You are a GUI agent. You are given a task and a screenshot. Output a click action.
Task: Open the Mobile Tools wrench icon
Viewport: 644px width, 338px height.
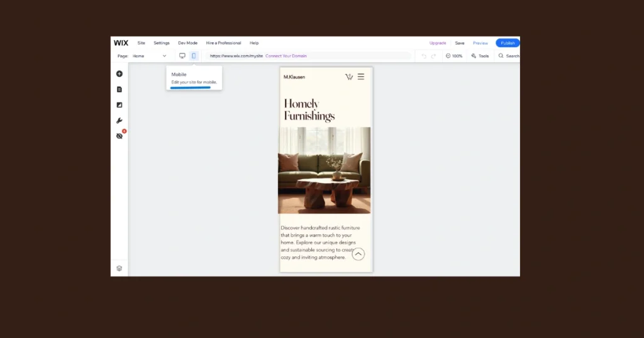119,121
